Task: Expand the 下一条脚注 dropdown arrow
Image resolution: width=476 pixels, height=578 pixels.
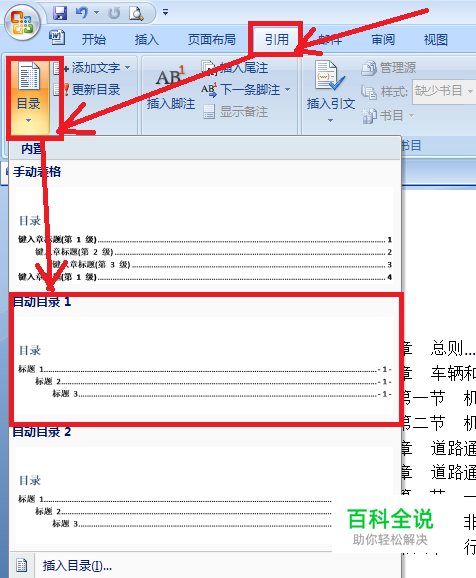Action: [288, 90]
